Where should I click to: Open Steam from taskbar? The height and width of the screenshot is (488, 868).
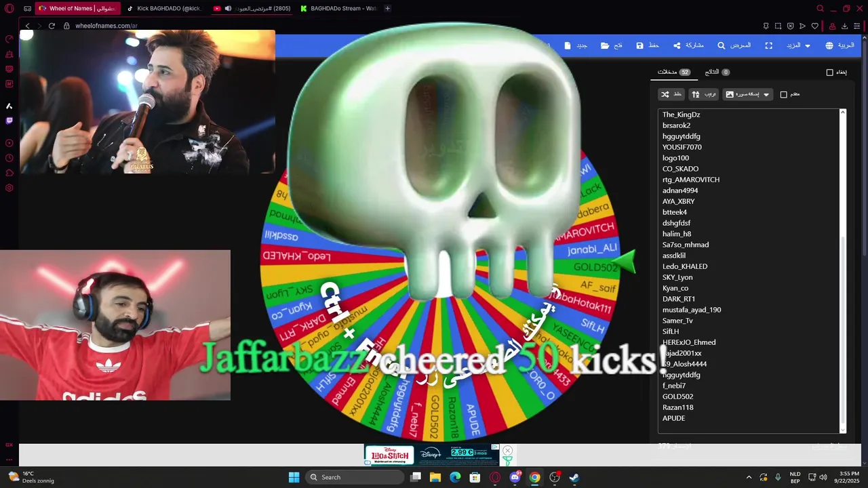click(574, 477)
